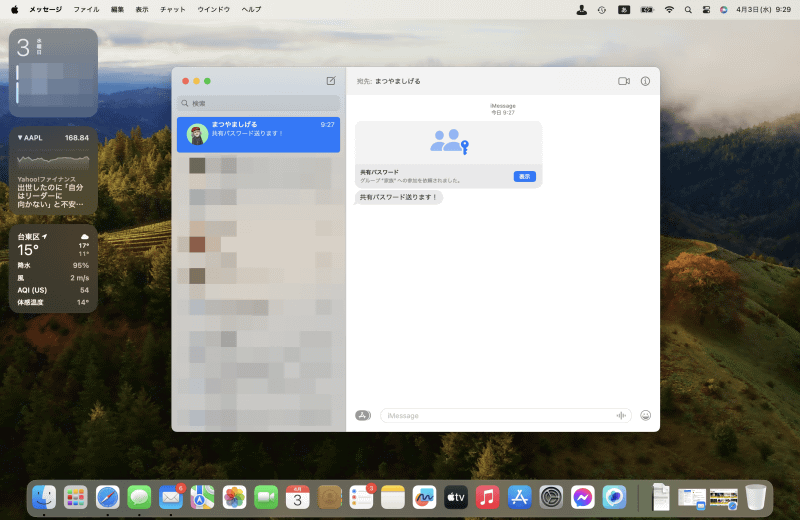Open the ウインドウ menu
Viewport: 800px width, 520px height.
[213, 9]
